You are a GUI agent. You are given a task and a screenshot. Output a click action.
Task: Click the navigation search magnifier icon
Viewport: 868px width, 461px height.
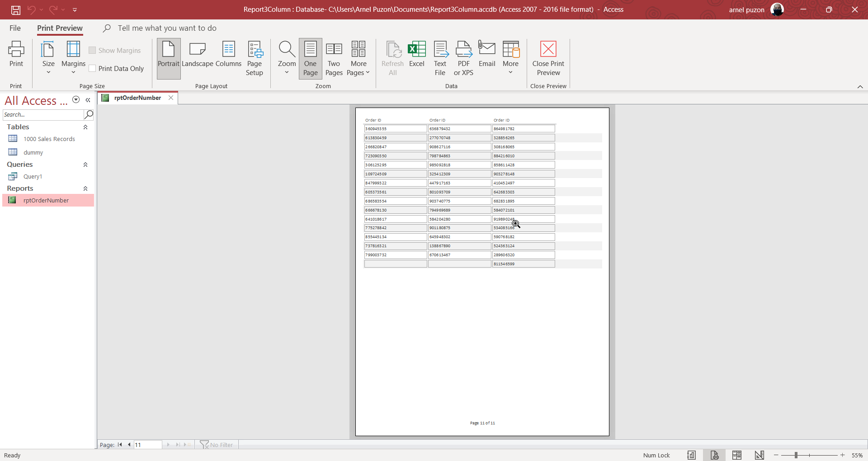pyautogui.click(x=89, y=115)
